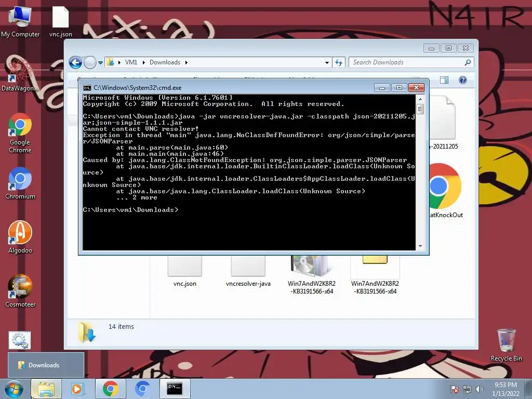Viewport: 532px width, 399px height.
Task: Expand arrow before VM1 breadcrumb
Action: coord(119,62)
